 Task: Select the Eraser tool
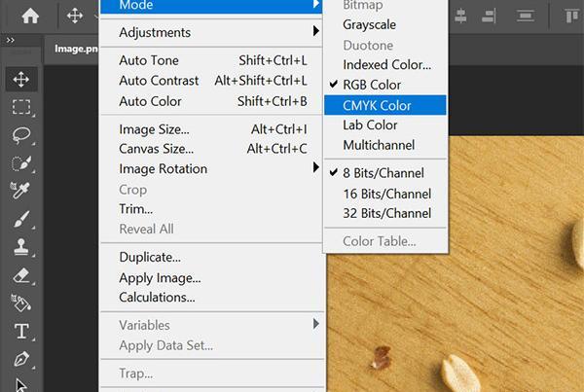21,275
